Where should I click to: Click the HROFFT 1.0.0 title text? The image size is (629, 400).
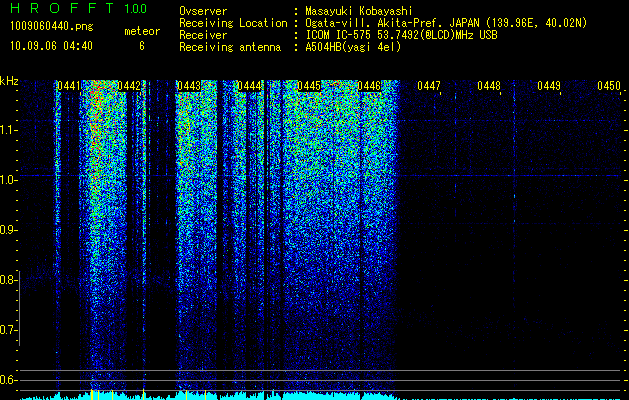click(x=78, y=8)
